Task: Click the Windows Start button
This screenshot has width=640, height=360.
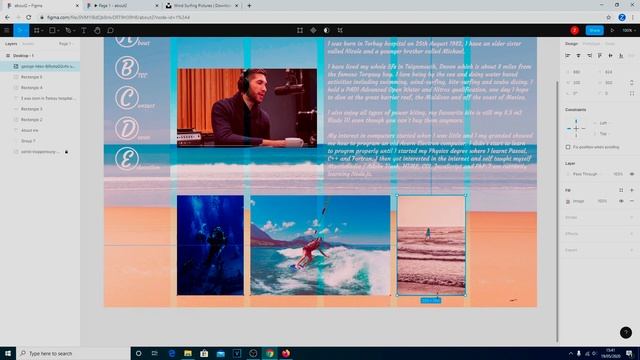Action: click(x=8, y=353)
